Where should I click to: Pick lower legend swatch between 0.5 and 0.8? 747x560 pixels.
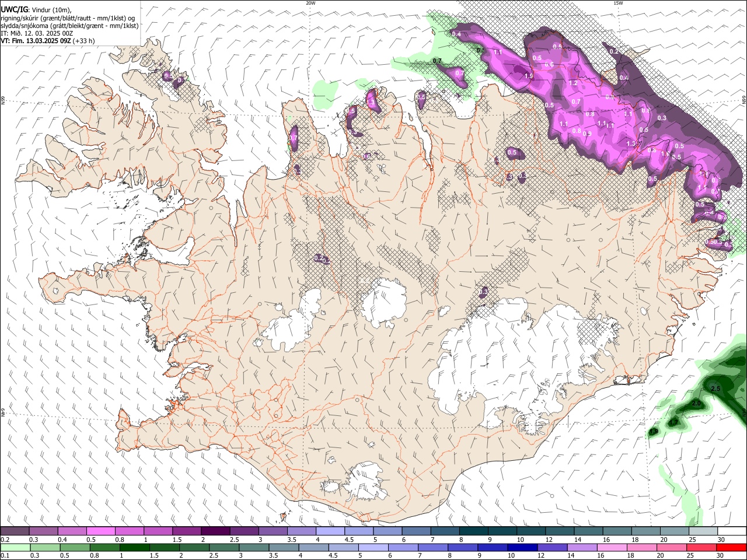[75, 548]
